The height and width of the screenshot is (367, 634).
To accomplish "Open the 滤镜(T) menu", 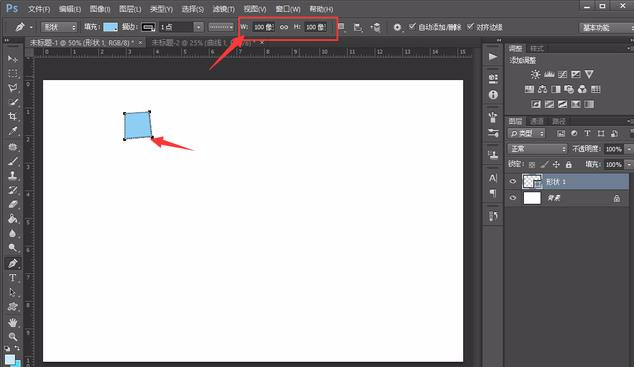I will click(x=224, y=8).
